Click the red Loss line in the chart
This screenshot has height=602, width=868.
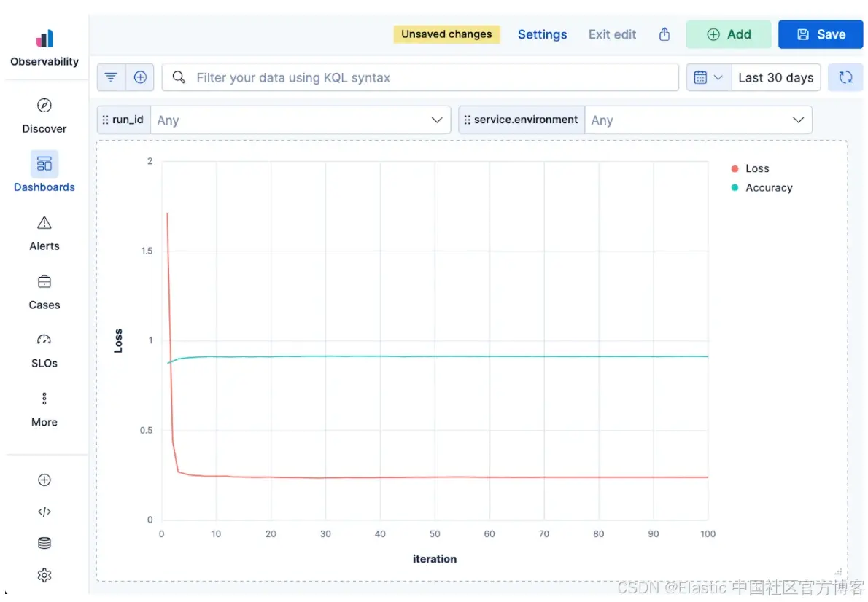[x=435, y=477]
